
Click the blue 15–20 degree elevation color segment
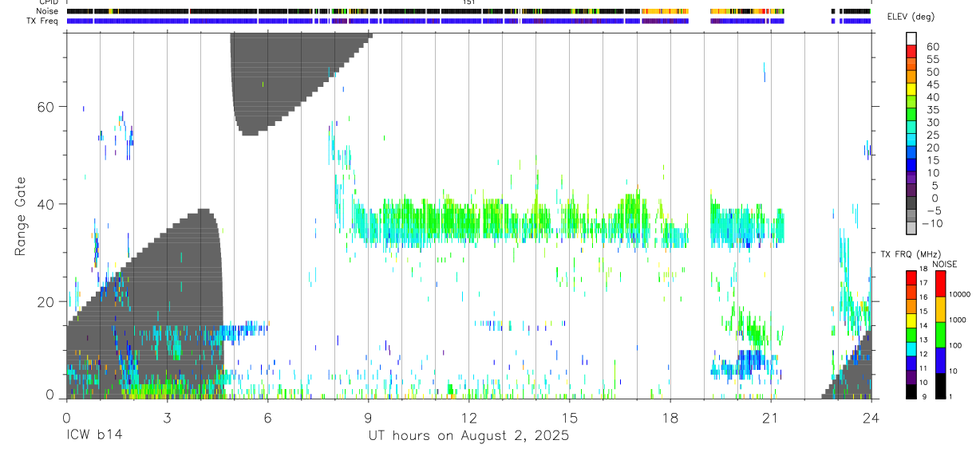click(911, 154)
